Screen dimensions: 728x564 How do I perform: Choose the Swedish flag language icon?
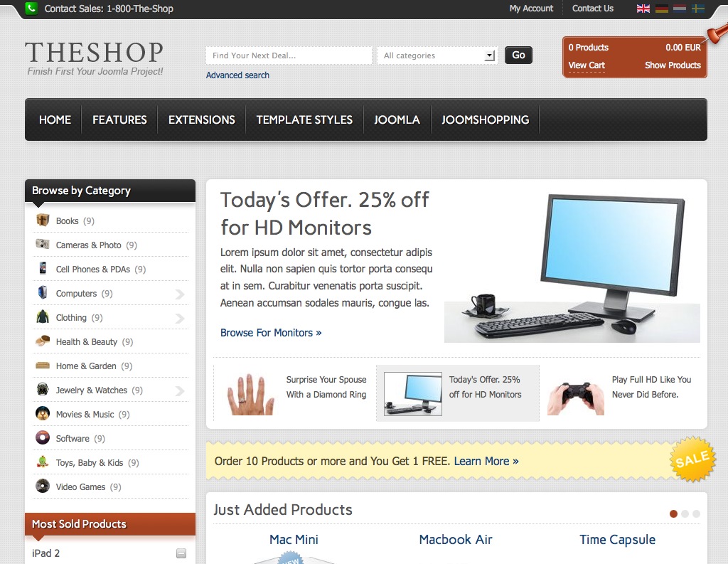[698, 9]
